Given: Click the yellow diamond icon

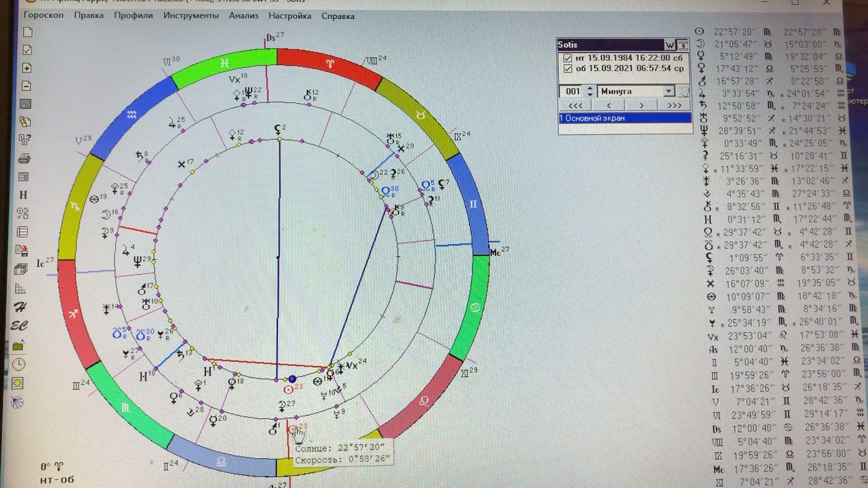Looking at the screenshot, I should point(18,384).
